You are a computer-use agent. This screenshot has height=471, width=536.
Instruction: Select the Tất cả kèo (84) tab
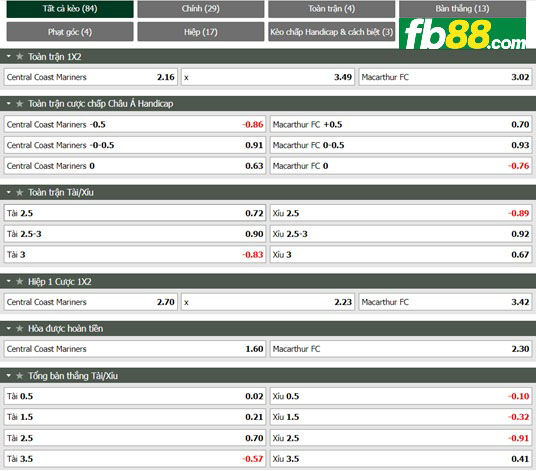(x=70, y=9)
